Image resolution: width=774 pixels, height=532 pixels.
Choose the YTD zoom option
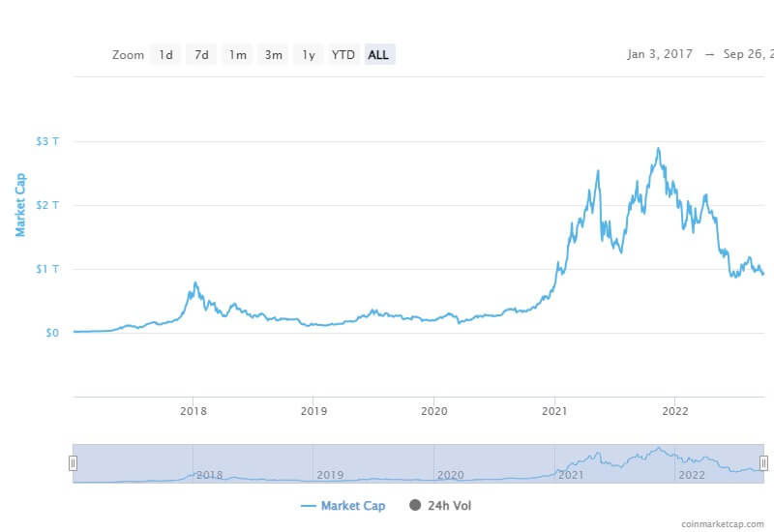[x=343, y=55]
